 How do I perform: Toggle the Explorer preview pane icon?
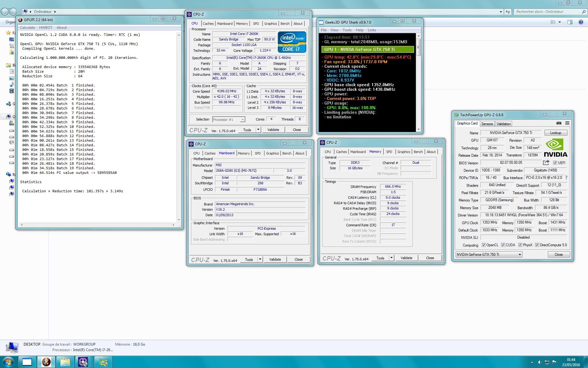click(570, 22)
